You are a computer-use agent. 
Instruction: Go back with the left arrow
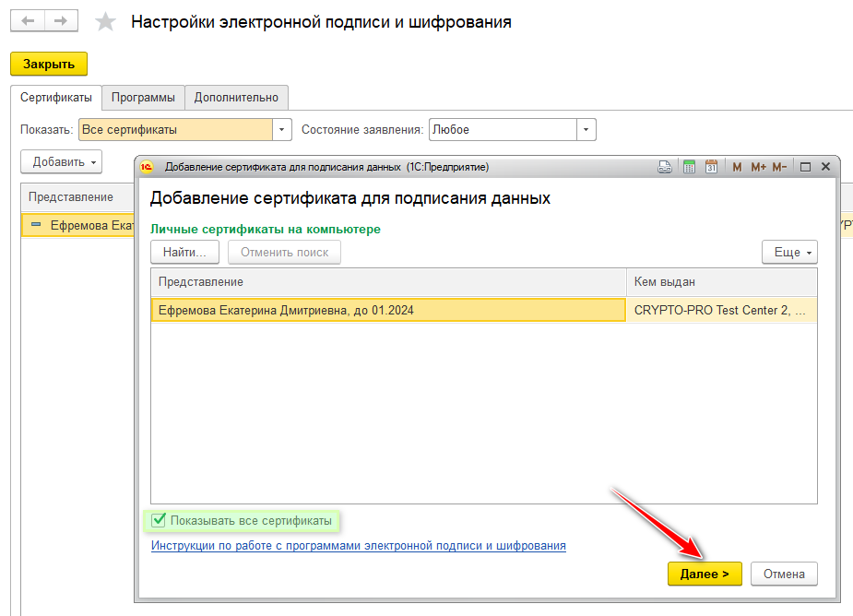(28, 20)
